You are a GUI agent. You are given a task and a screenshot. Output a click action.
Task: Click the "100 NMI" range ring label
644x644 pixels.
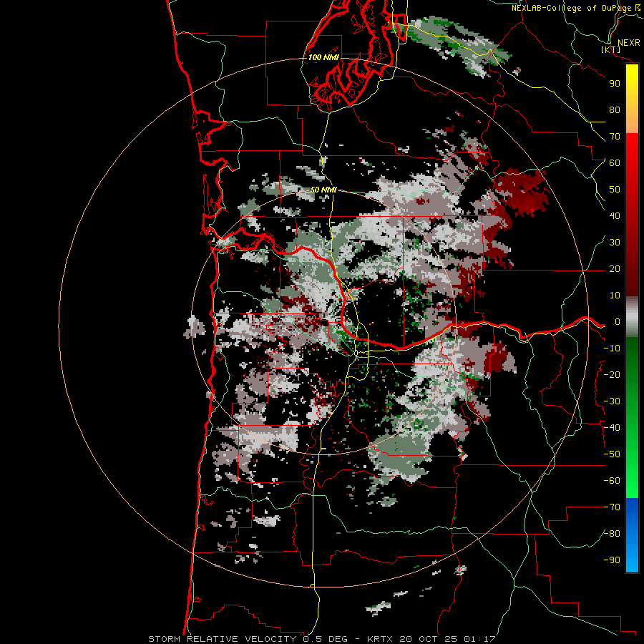click(x=323, y=57)
